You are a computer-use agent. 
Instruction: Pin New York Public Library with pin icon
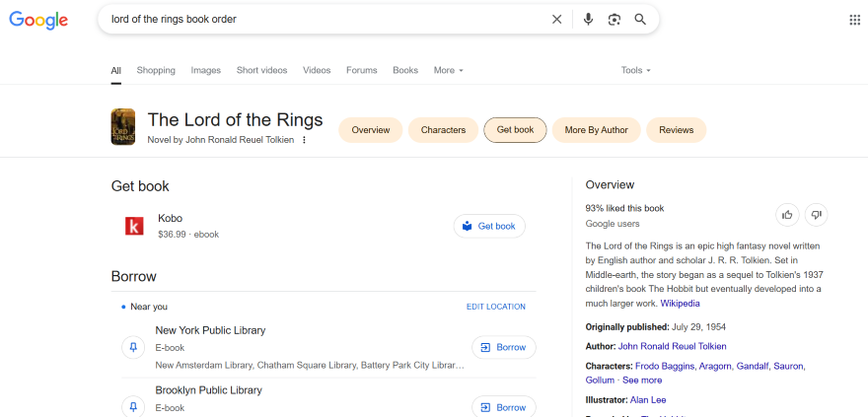[x=133, y=347]
